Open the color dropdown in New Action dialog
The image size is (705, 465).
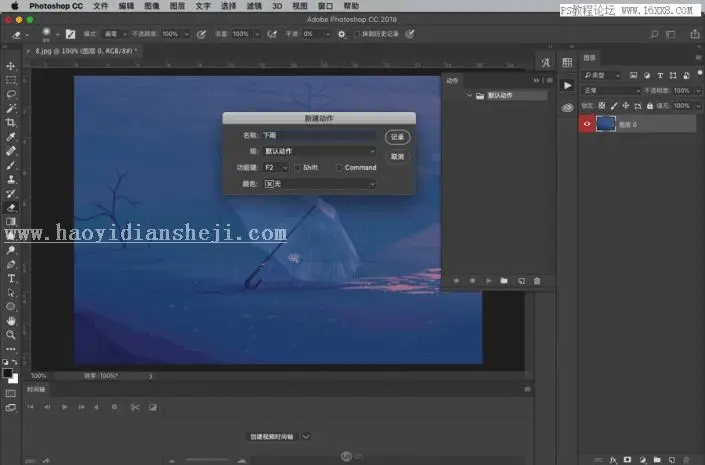319,184
